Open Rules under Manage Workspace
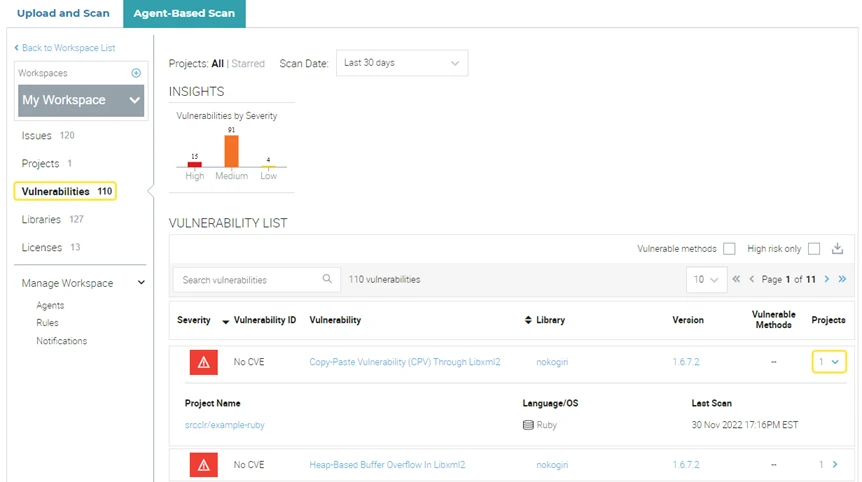The height and width of the screenshot is (482, 862). (x=47, y=323)
